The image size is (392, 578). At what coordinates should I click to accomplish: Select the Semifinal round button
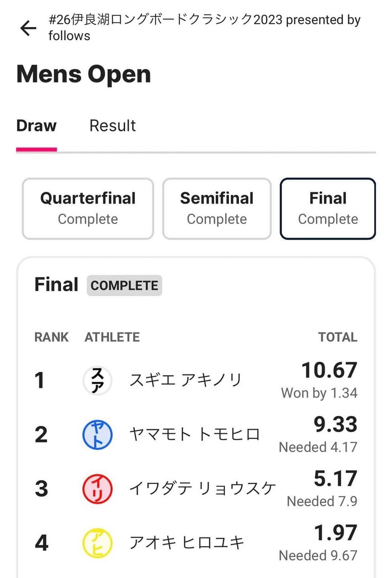tap(217, 208)
